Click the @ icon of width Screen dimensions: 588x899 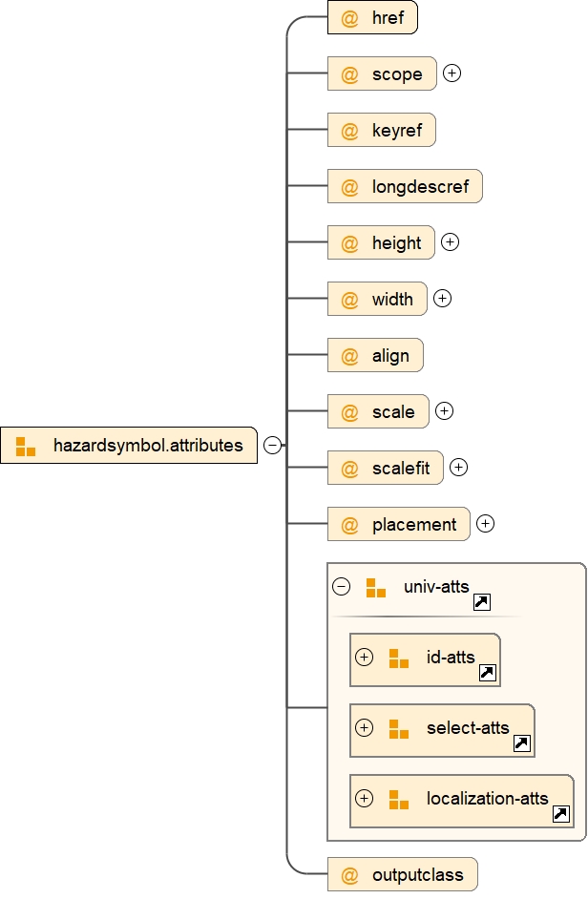tap(349, 300)
